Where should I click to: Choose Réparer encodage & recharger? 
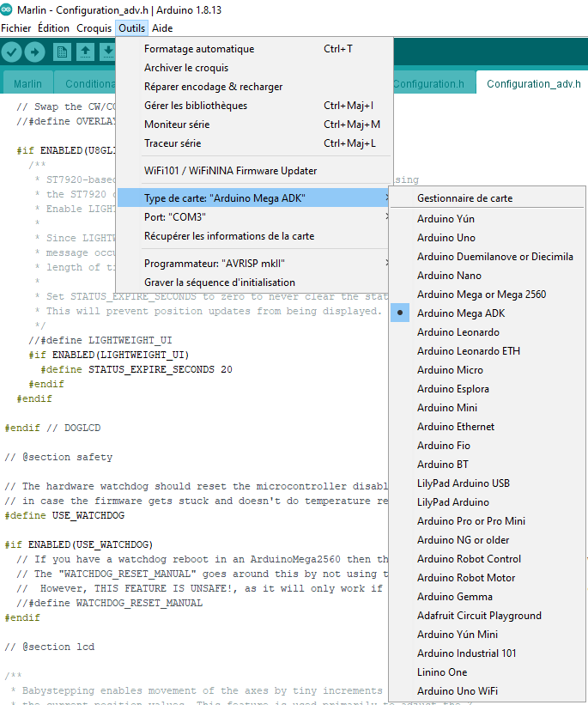coord(254,87)
